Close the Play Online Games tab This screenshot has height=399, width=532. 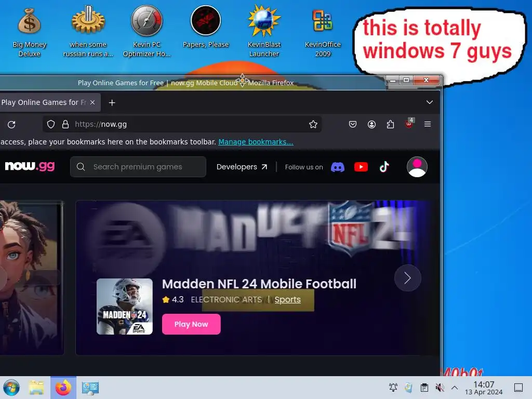tap(92, 102)
